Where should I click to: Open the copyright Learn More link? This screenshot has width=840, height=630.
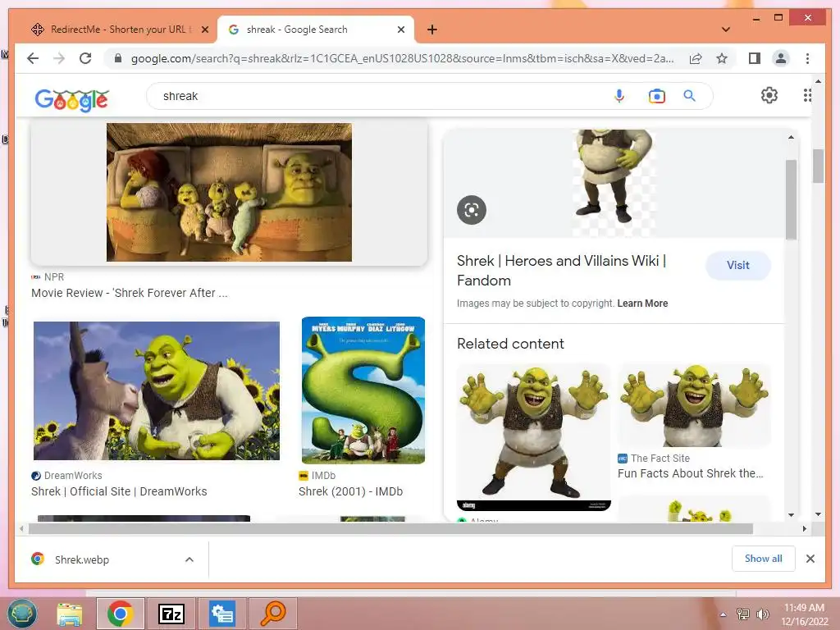coord(642,304)
